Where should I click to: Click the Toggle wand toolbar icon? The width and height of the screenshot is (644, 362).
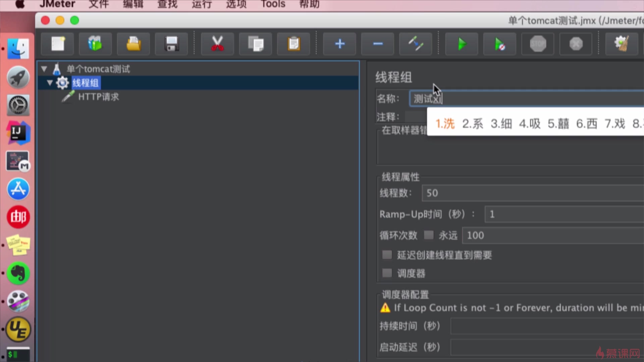[x=416, y=44]
